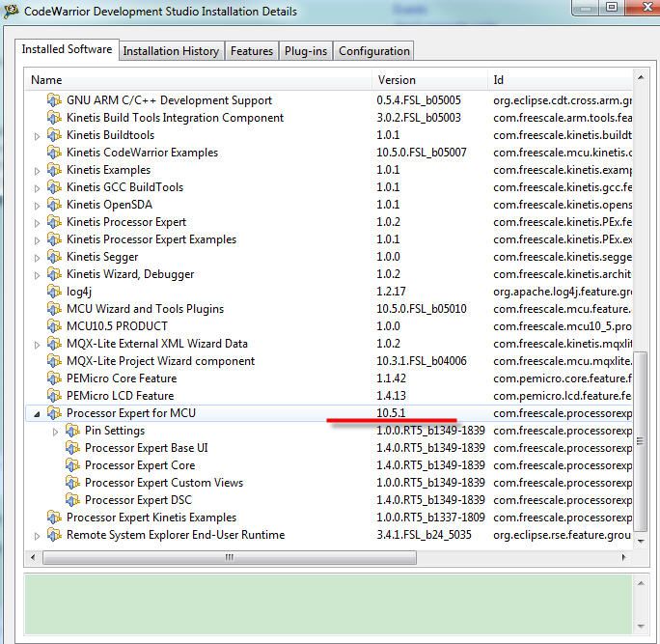Click the Kinetis Build Tools Integration Component icon
660x644 pixels.
click(x=54, y=118)
